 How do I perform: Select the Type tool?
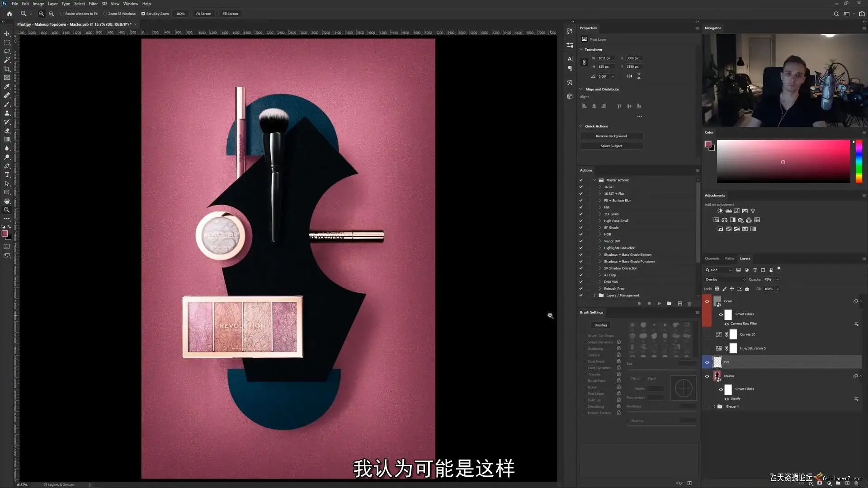(x=7, y=175)
